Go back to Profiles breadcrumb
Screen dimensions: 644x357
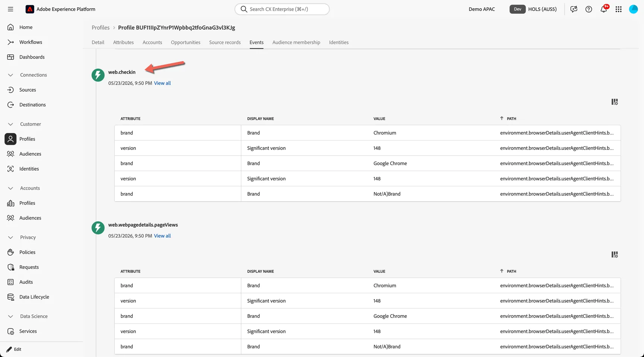coord(101,28)
